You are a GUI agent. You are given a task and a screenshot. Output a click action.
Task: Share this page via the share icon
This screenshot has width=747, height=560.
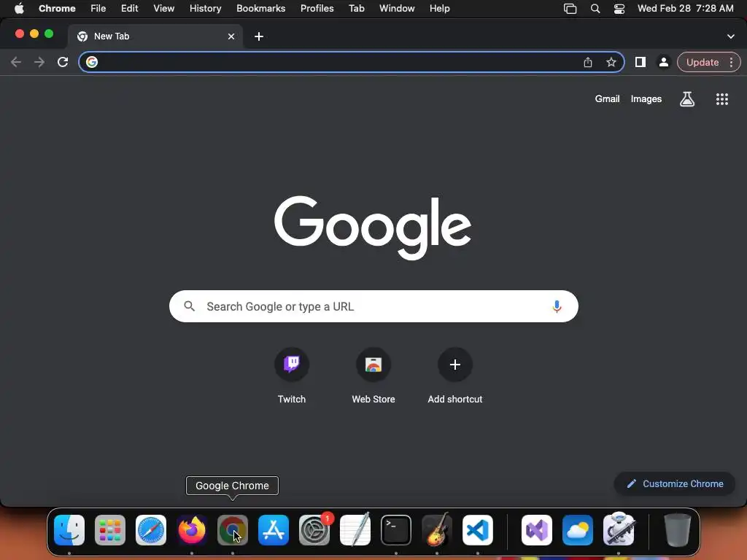(x=588, y=62)
